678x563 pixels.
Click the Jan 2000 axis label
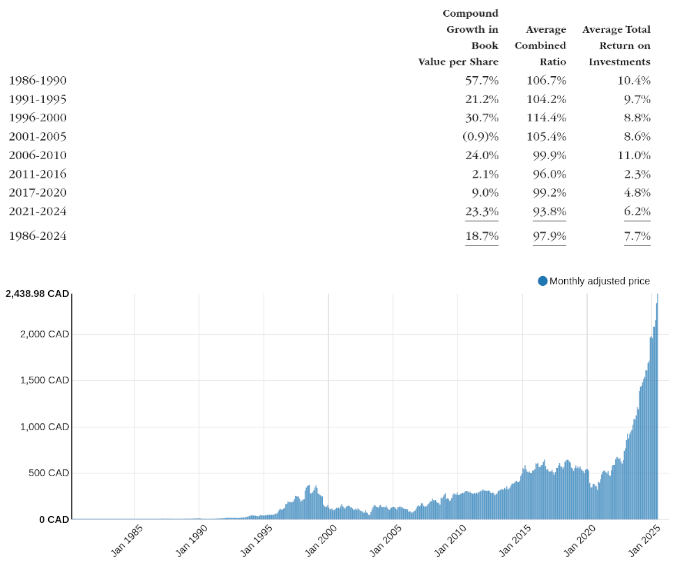tap(320, 541)
